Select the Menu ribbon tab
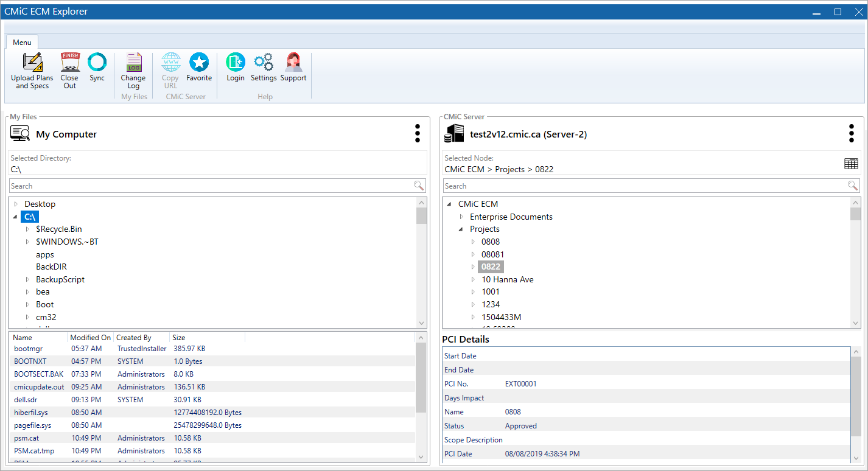 pyautogui.click(x=22, y=42)
